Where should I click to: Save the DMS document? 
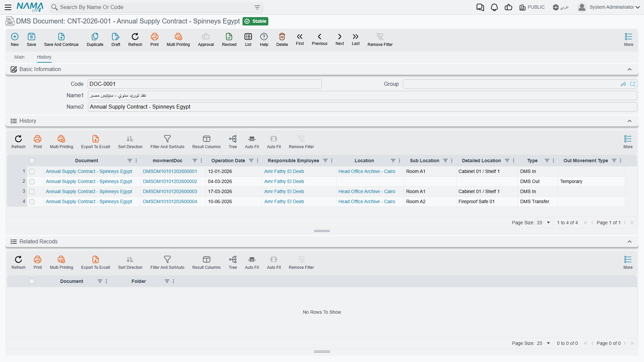pyautogui.click(x=32, y=40)
